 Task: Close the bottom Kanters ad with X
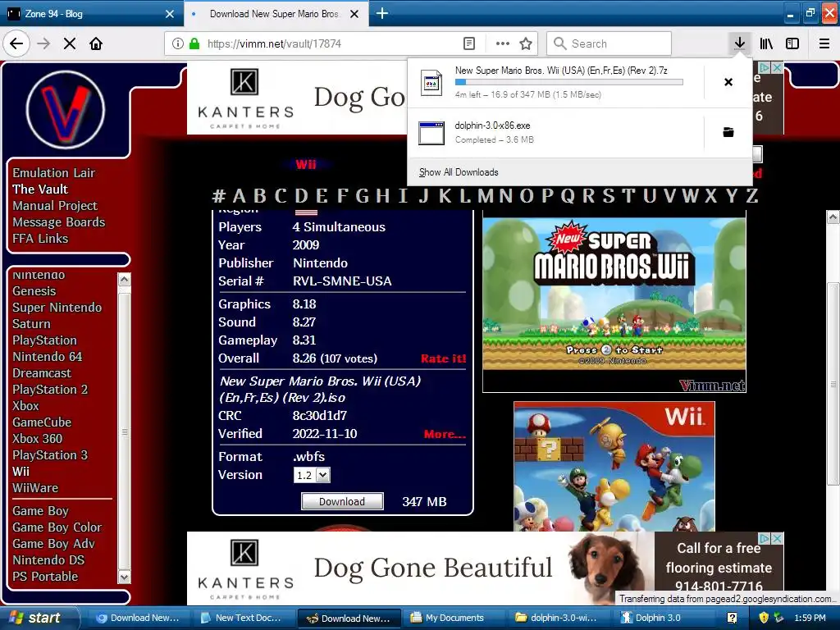(778, 538)
